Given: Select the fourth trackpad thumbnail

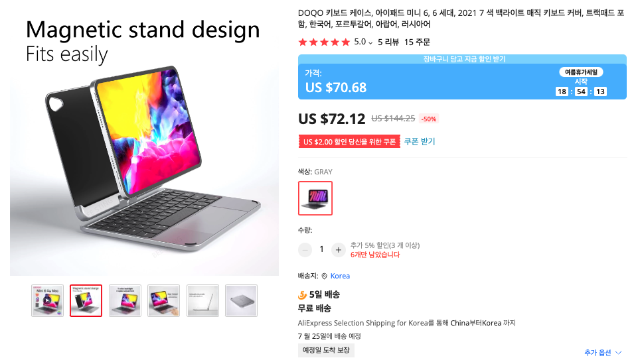Looking at the screenshot, I should coord(164,301).
